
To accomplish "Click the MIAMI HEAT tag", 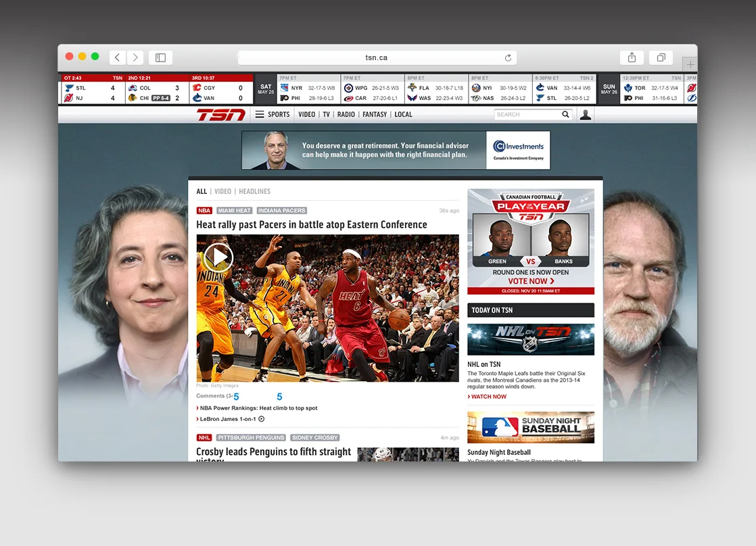I will (x=235, y=211).
